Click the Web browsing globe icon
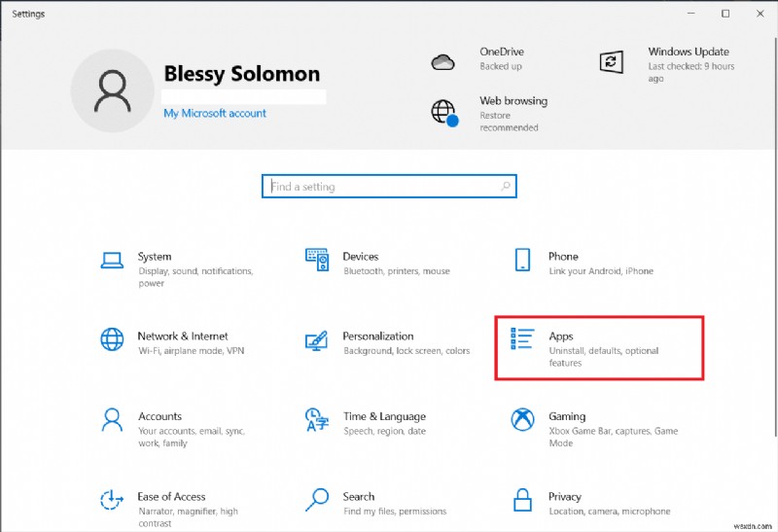 tap(444, 111)
